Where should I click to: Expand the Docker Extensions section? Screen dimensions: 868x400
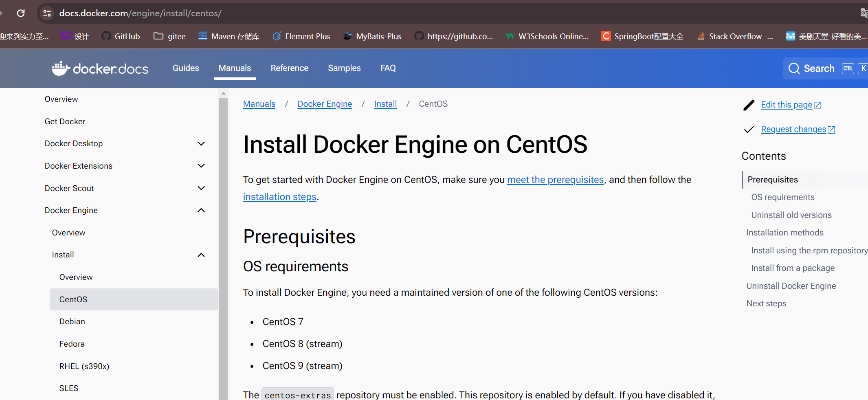point(201,166)
